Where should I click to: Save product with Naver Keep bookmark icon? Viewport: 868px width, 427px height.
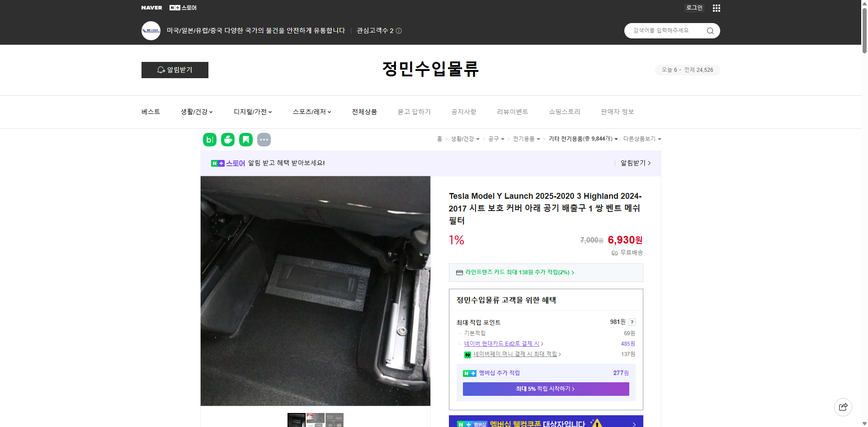245,140
